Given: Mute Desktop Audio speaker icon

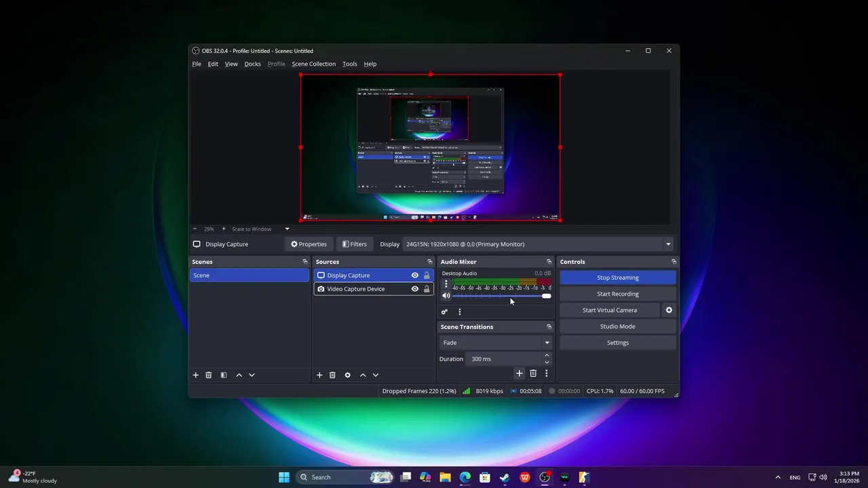Looking at the screenshot, I should click(446, 296).
